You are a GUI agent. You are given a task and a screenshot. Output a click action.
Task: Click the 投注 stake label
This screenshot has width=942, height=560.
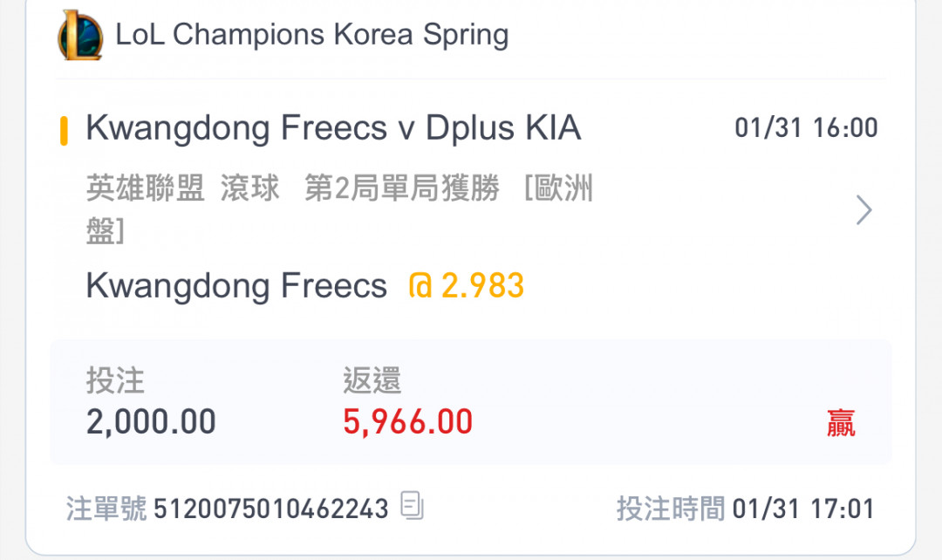[x=115, y=381]
